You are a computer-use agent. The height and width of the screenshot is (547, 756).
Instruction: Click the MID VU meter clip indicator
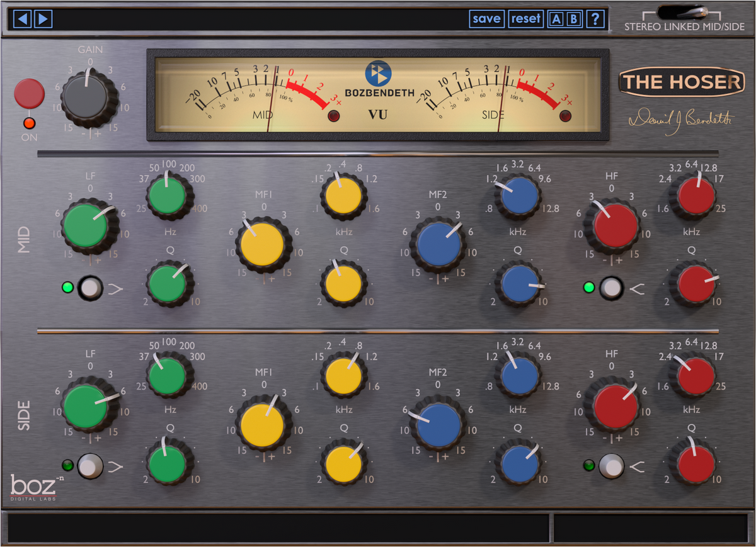coord(333,115)
